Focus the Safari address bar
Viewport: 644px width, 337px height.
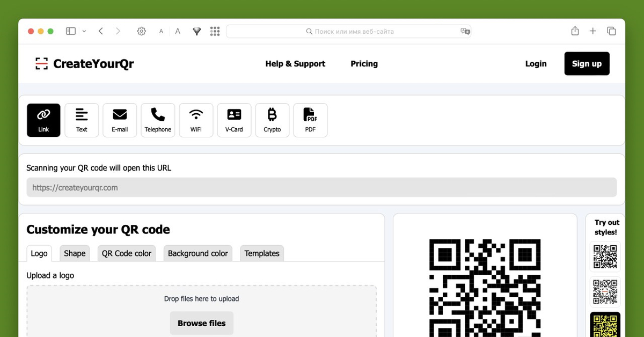tap(349, 31)
